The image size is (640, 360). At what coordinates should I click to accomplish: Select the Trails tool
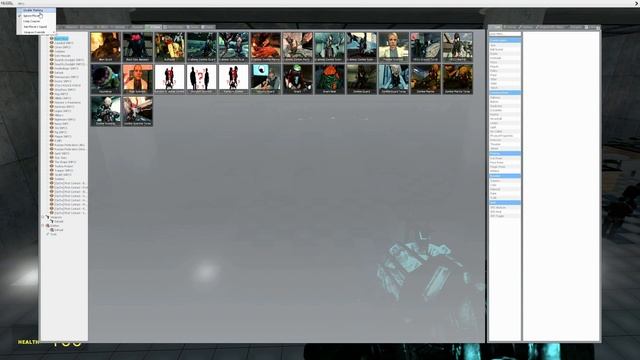click(505, 198)
